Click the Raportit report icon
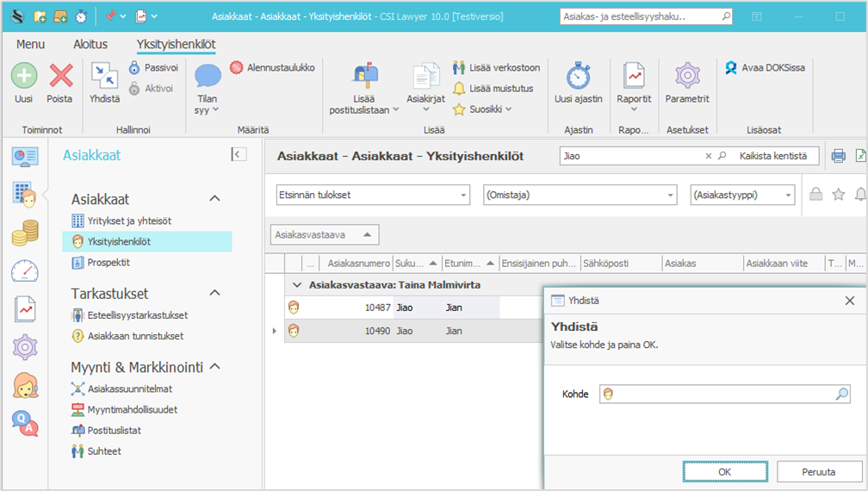Image resolution: width=868 pixels, height=491 pixels. tap(634, 77)
